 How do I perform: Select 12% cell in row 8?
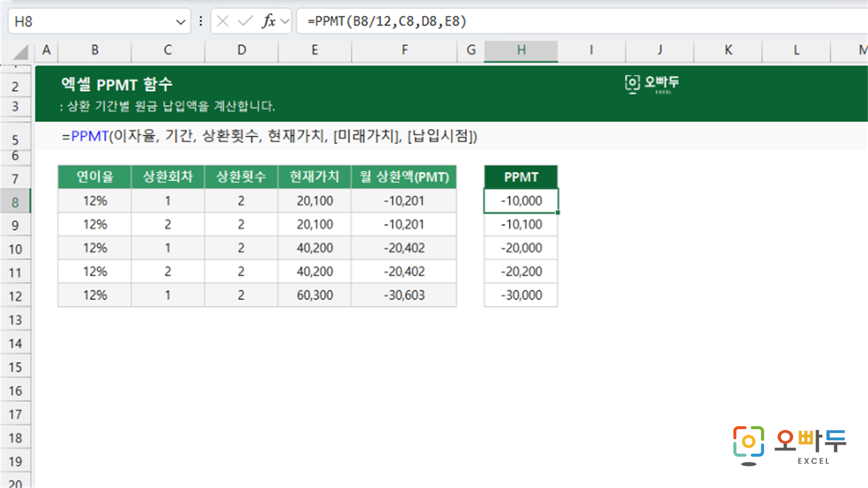click(x=94, y=201)
